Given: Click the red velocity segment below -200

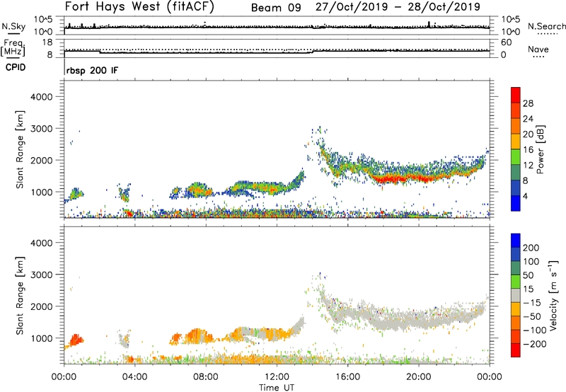Looking at the screenshot, I should (516, 350).
